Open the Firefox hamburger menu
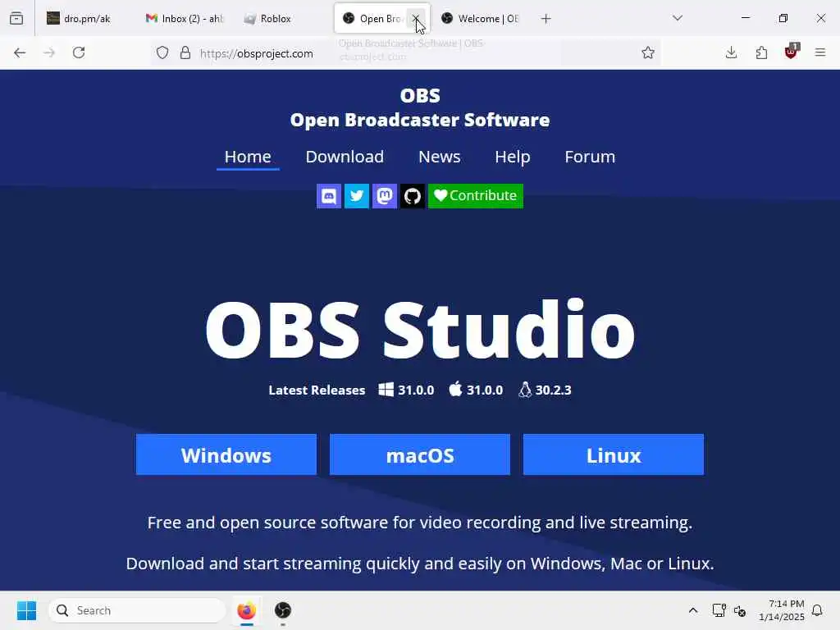The width and height of the screenshot is (840, 630). coord(820,52)
